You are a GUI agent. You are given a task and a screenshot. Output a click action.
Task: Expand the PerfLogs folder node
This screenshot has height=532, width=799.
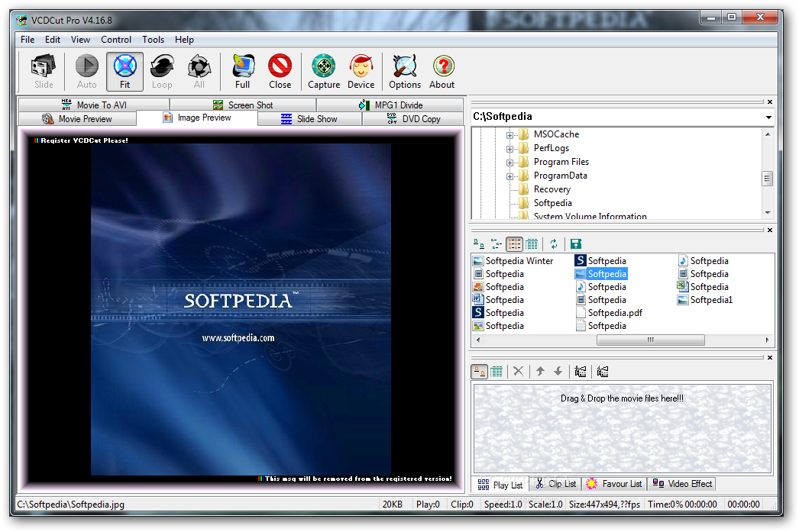tap(509, 149)
